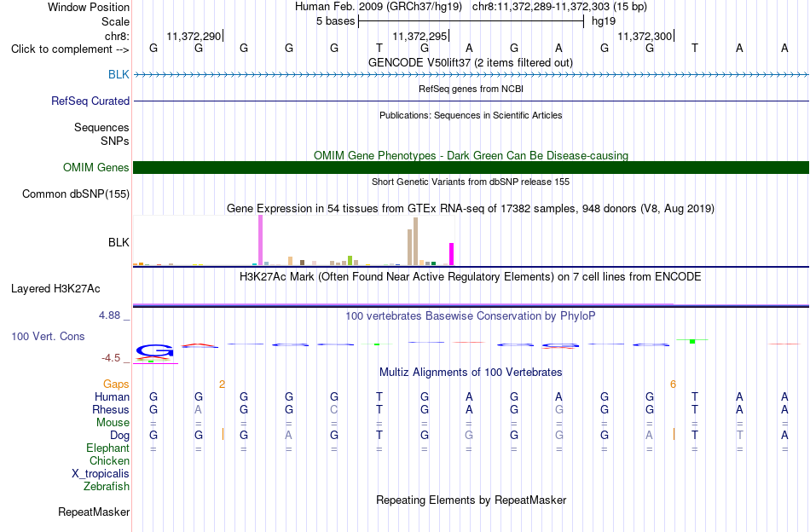This screenshot has height=532, width=810.
Task: Click the Sequences track label
Action: (101, 127)
